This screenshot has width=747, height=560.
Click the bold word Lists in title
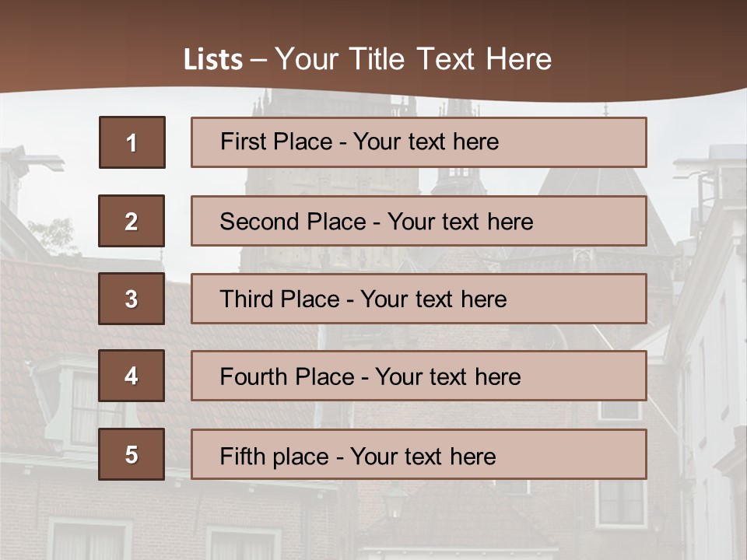tap(213, 59)
